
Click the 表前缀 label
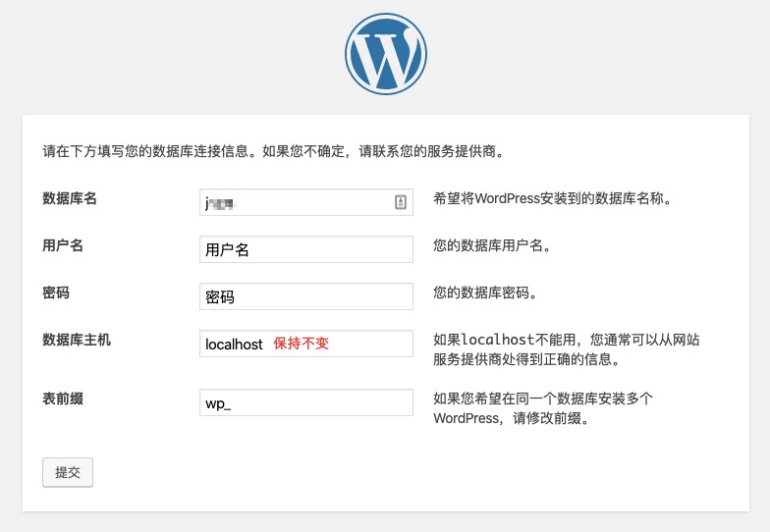click(x=63, y=399)
